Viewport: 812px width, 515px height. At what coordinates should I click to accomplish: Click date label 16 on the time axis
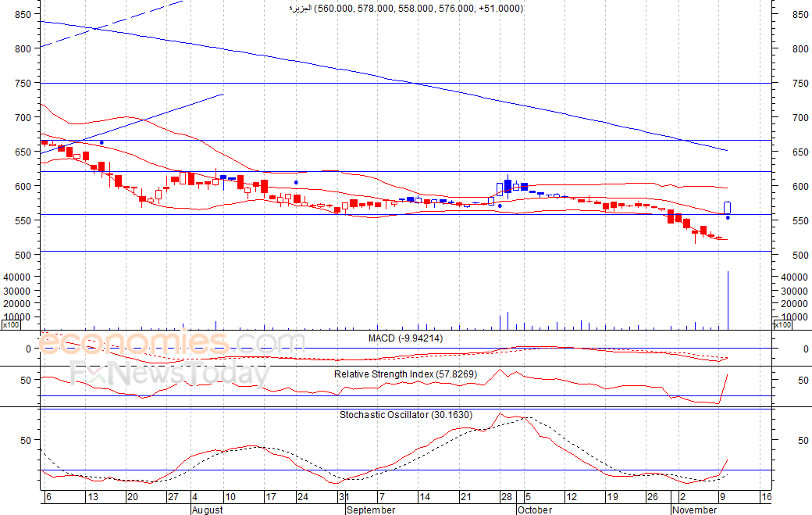click(767, 497)
